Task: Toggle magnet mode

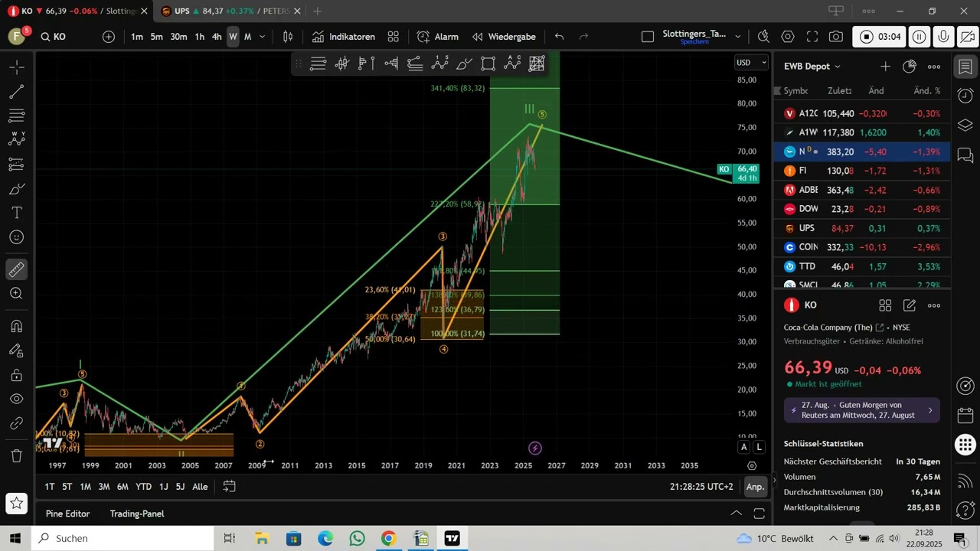Action: tap(16, 326)
